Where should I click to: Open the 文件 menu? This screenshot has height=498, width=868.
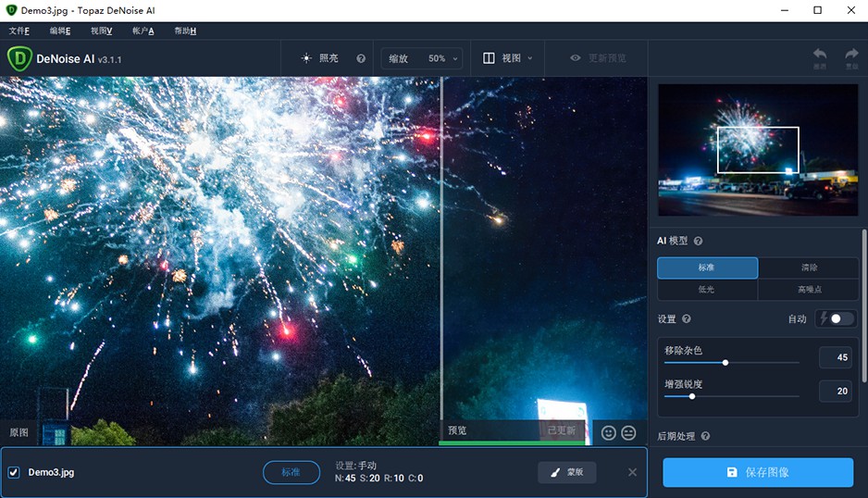tap(19, 31)
